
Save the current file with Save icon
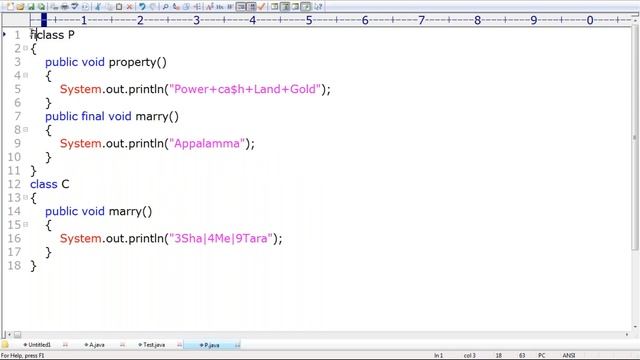point(31,7)
